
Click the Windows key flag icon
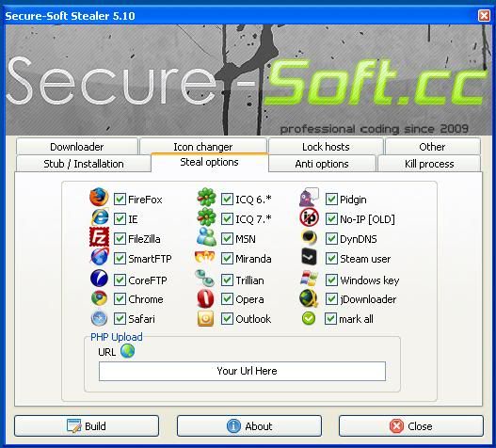point(309,279)
